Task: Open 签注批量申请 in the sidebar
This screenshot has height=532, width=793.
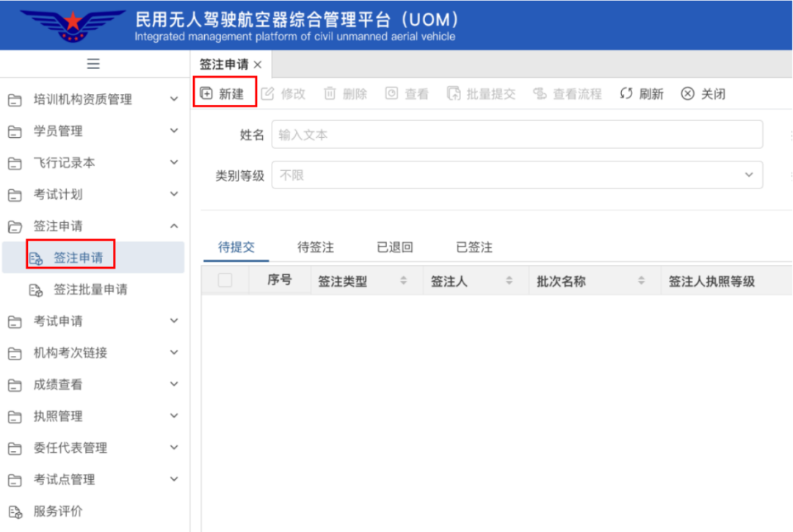Action: tap(90, 290)
